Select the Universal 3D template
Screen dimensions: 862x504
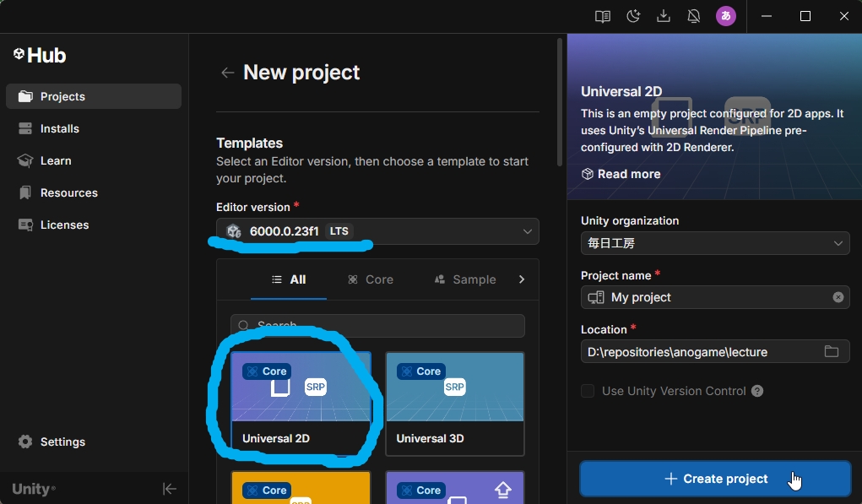pos(455,404)
